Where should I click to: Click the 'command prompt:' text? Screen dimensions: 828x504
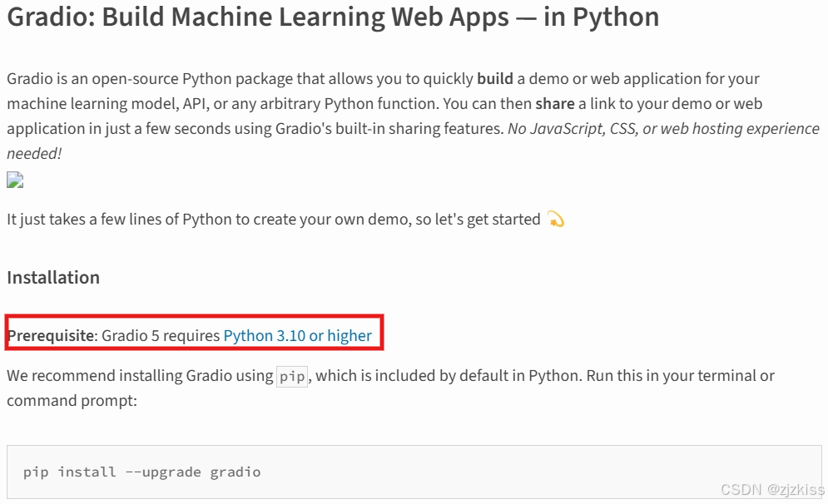(72, 401)
